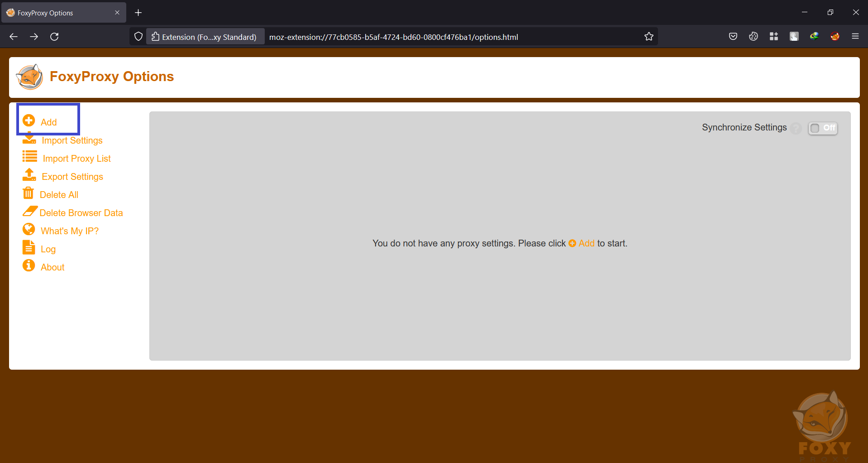This screenshot has width=868, height=463.
Task: Click the cookie extension toolbar icon
Action: 754,37
